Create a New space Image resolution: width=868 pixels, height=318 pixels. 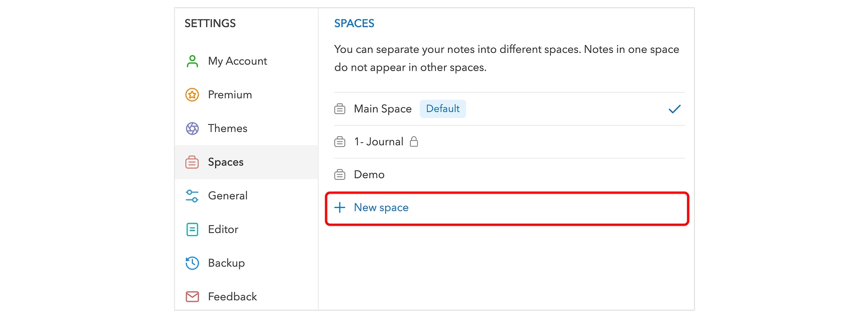tap(381, 208)
